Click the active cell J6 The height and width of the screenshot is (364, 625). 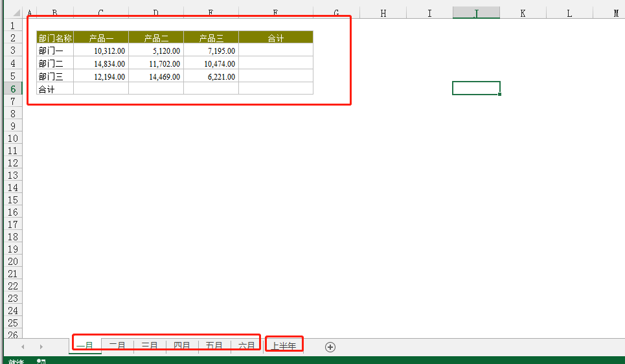(x=476, y=88)
